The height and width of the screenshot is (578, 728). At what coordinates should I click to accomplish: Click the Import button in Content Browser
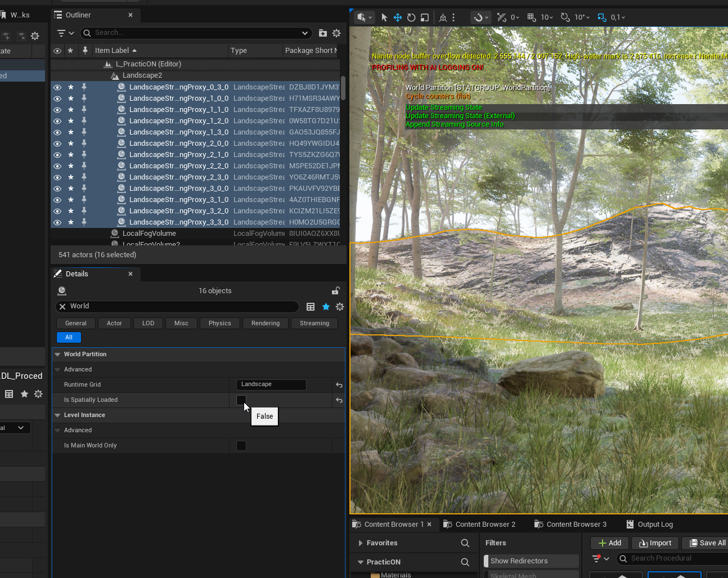click(x=655, y=543)
